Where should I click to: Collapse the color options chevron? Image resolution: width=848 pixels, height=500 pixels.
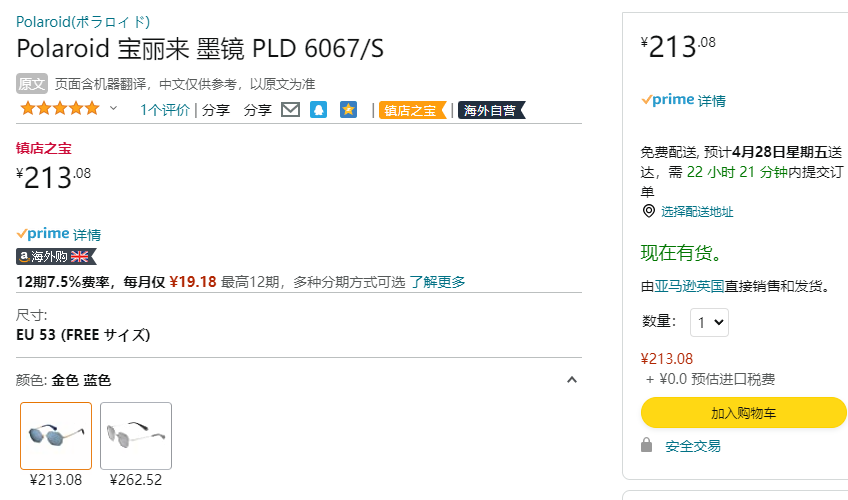(572, 380)
